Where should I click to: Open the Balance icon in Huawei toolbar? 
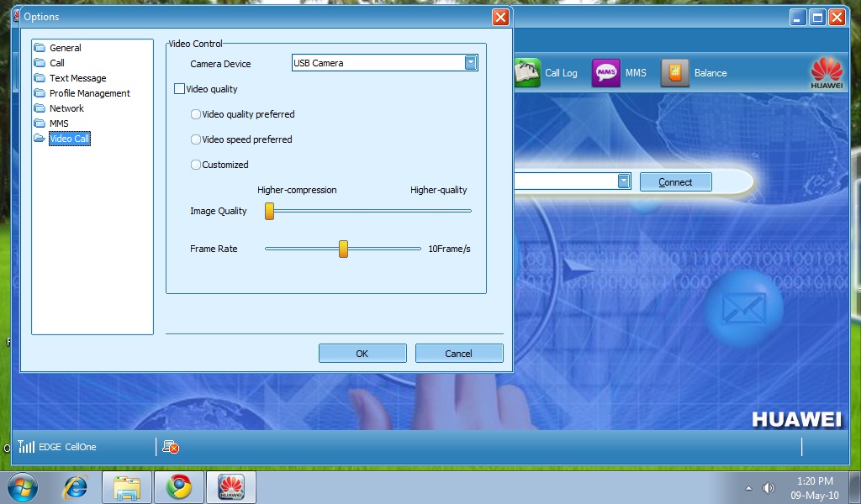tap(674, 73)
